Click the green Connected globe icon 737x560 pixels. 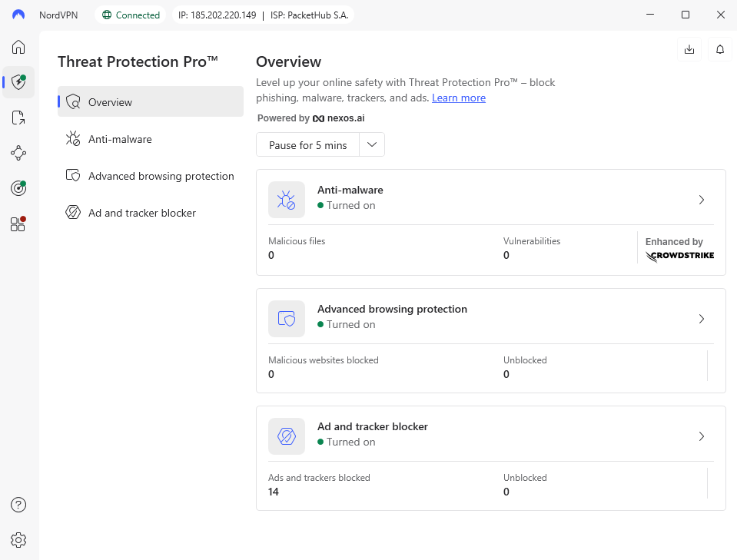point(107,15)
